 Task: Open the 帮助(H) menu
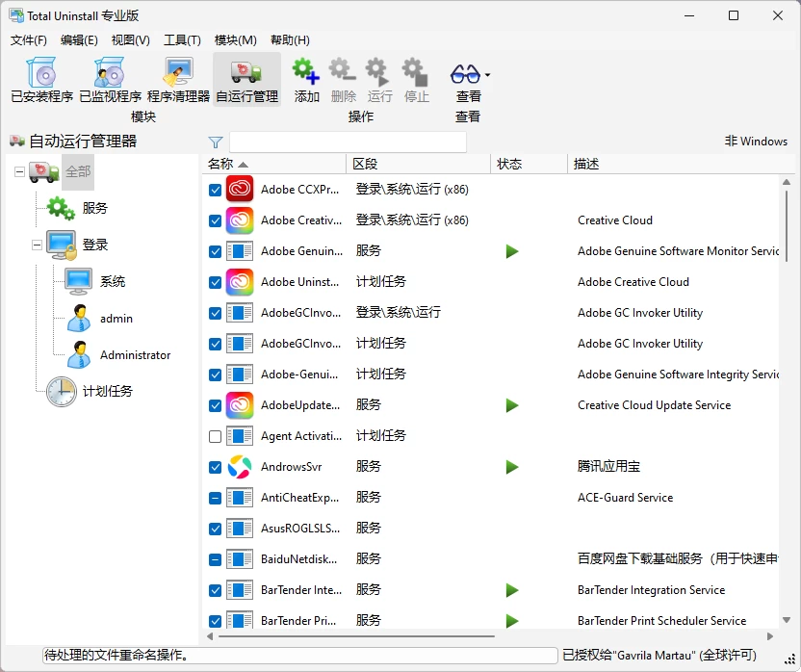(290, 39)
